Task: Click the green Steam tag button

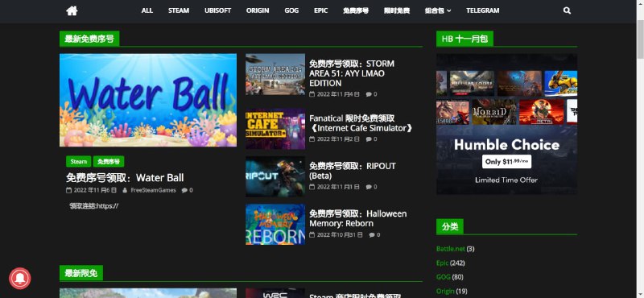Action: pos(78,162)
